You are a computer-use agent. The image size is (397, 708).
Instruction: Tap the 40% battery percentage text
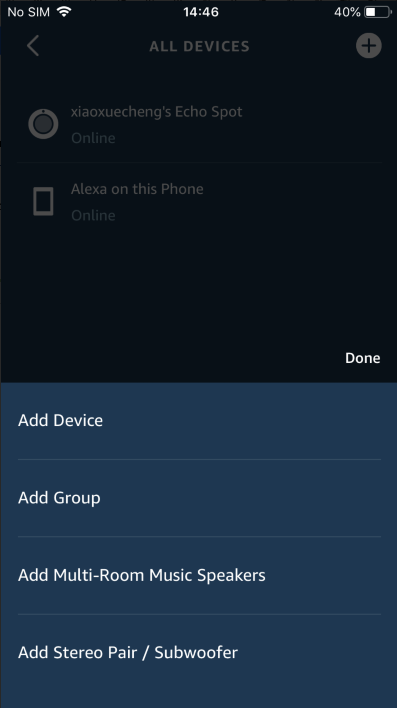tap(347, 12)
